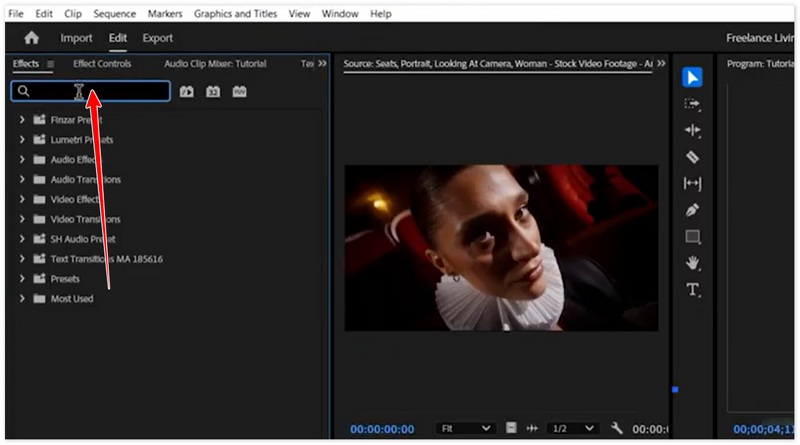Pick the Ripple Edit tool
Image resolution: width=800 pixels, height=445 pixels.
click(x=692, y=131)
